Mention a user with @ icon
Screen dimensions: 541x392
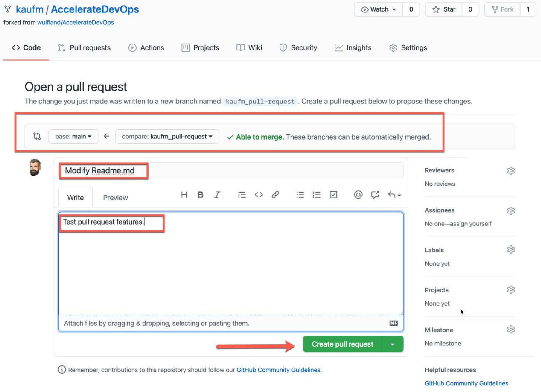tap(358, 195)
